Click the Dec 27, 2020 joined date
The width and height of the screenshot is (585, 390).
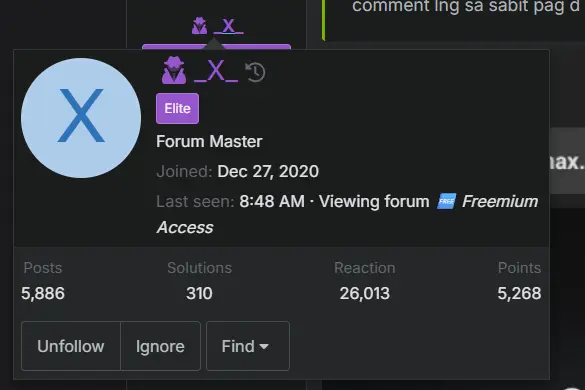click(x=268, y=172)
